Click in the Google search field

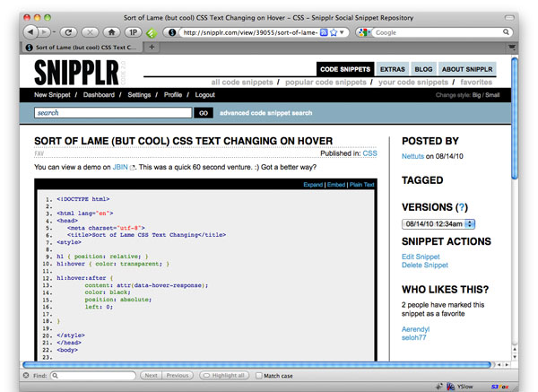438,32
